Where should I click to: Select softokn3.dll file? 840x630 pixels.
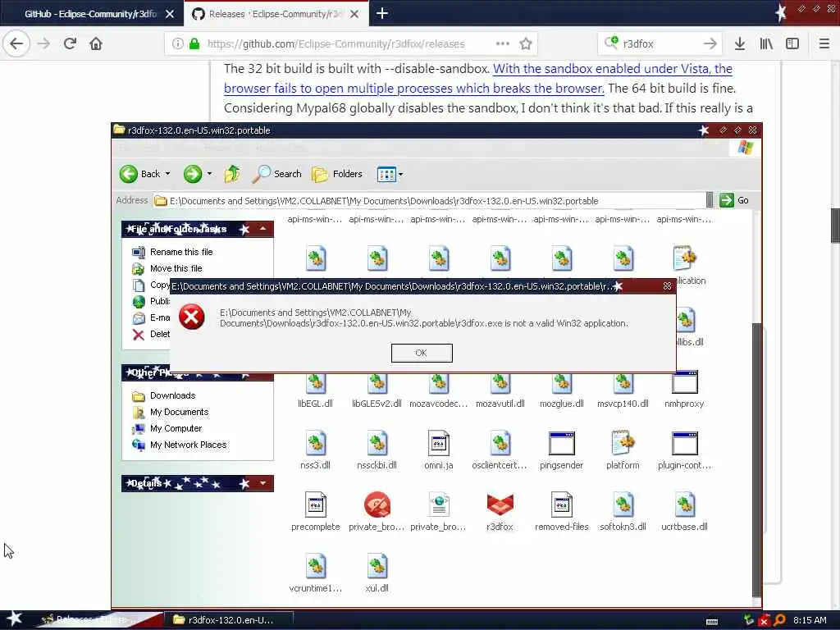click(x=623, y=512)
